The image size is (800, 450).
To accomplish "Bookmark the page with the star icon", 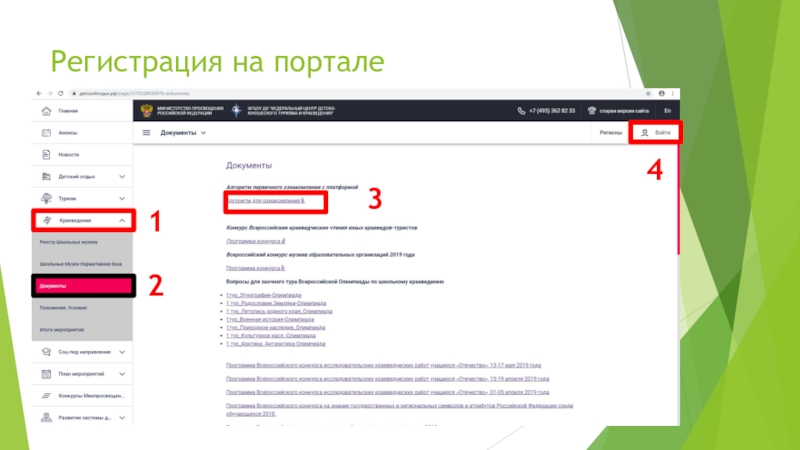I will pos(648,93).
